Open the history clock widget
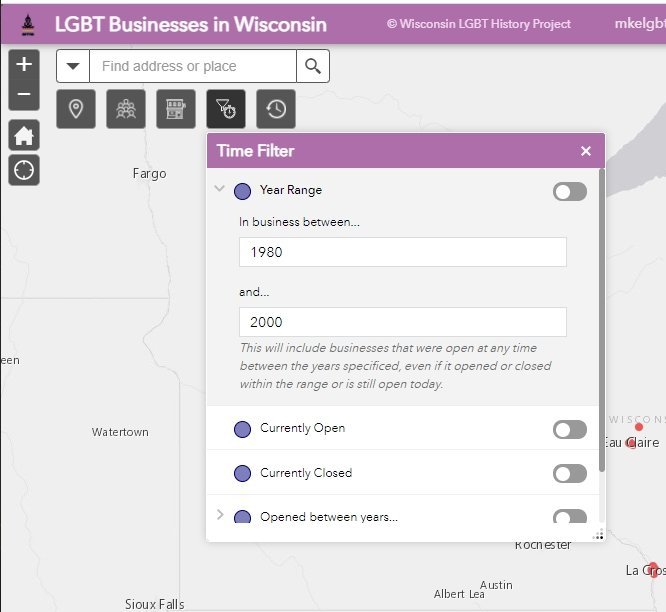Screen dimensions: 666x612 pyautogui.click(x=276, y=109)
